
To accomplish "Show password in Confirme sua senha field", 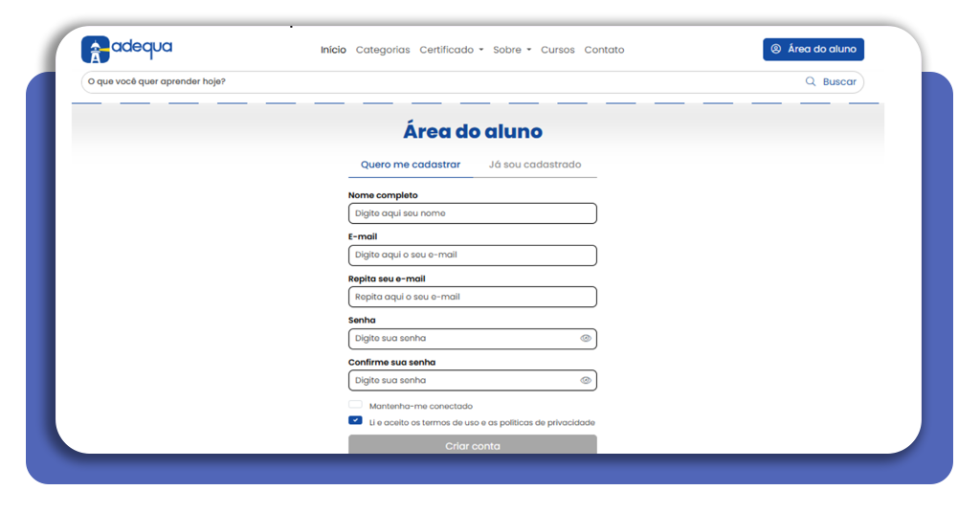I will (x=586, y=381).
